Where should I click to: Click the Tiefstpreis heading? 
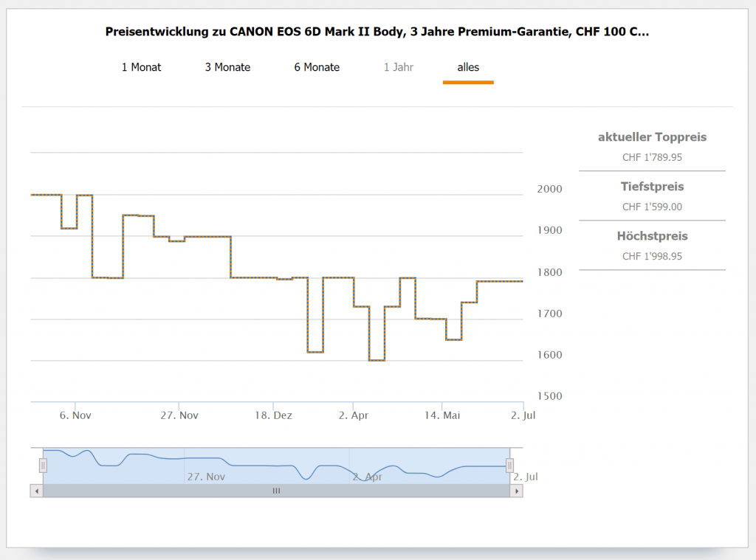click(652, 187)
